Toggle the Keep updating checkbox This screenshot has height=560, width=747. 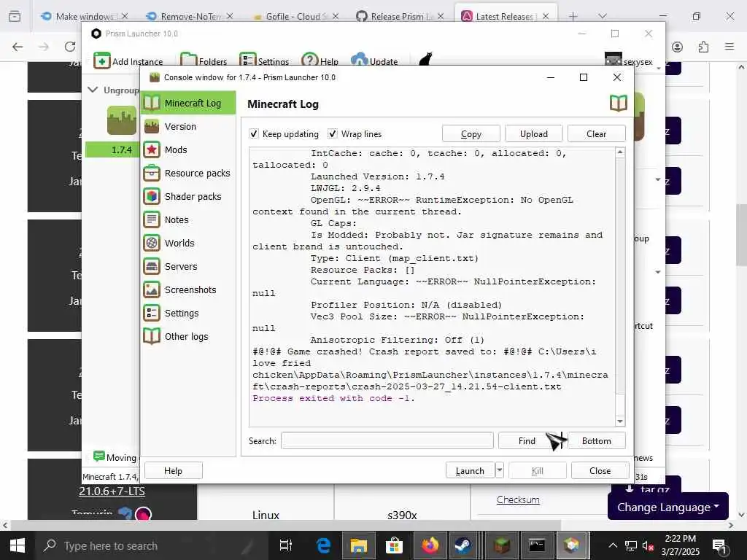(x=254, y=134)
